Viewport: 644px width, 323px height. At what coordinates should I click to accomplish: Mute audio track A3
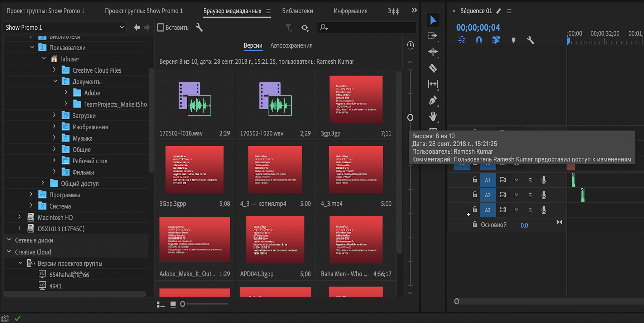click(x=516, y=210)
